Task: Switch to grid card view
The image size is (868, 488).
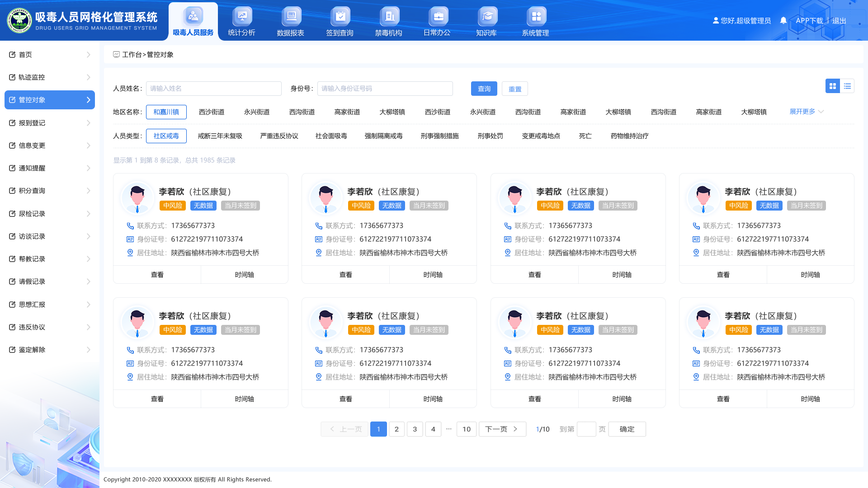Action: (833, 86)
